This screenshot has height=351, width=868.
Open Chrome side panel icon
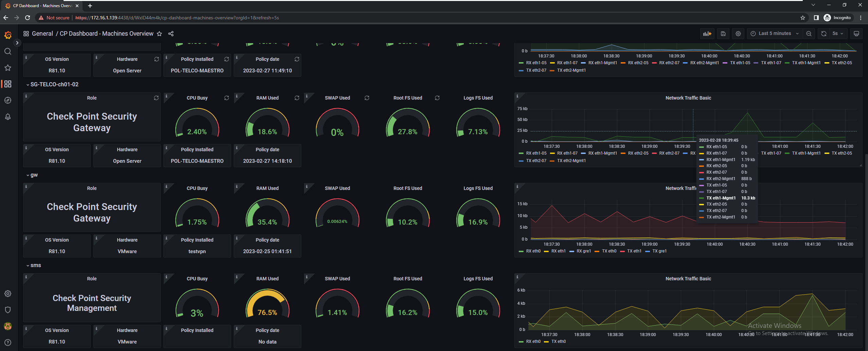(816, 18)
